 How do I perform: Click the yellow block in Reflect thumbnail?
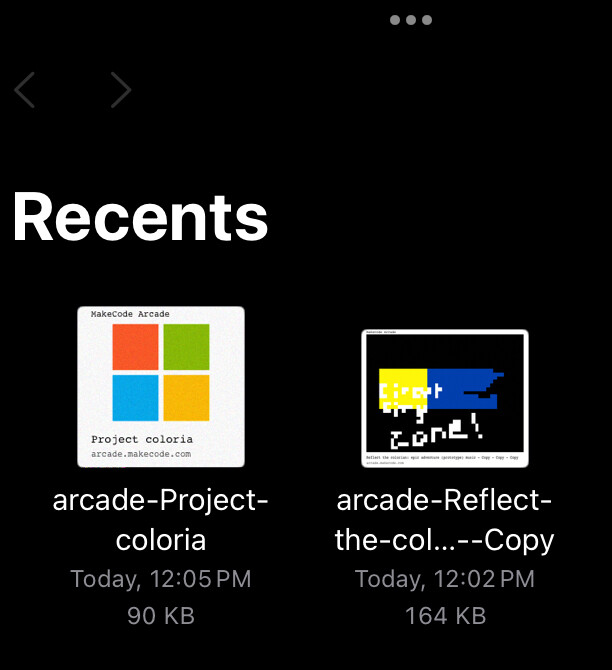[403, 388]
